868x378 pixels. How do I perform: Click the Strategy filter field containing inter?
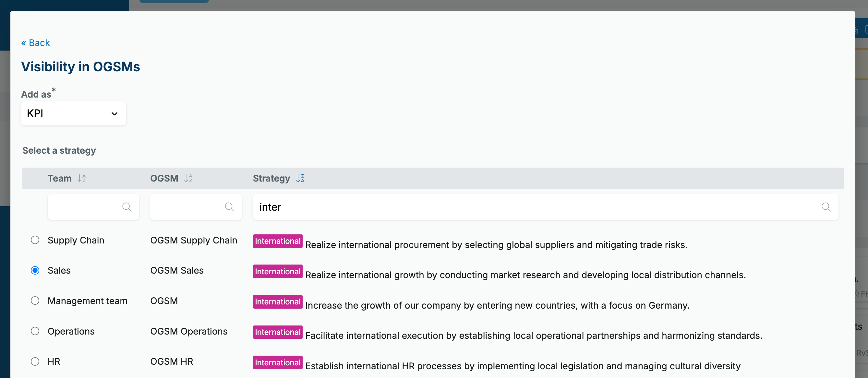point(546,207)
